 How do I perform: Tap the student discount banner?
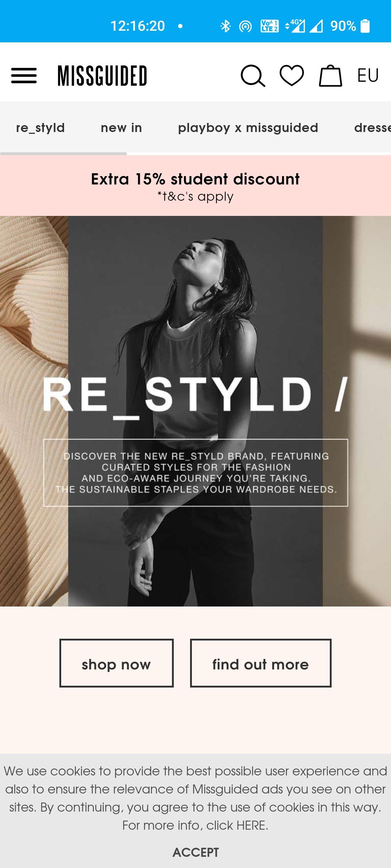pos(195,186)
